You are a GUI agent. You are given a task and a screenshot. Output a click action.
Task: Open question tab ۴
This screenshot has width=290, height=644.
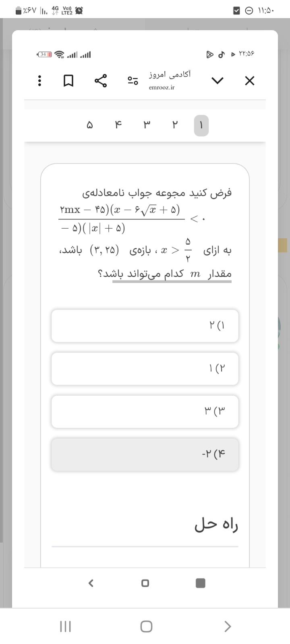pyautogui.click(x=118, y=126)
